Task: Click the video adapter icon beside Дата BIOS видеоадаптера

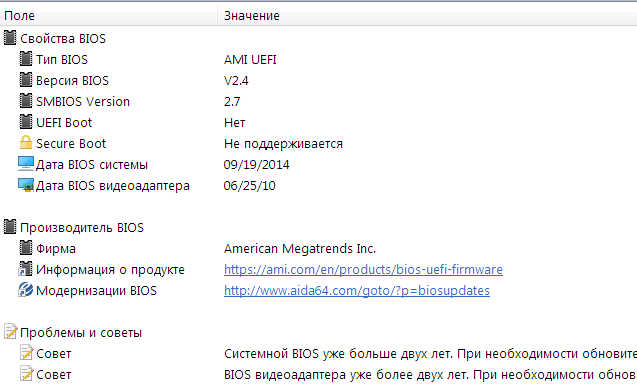Action: tap(26, 185)
